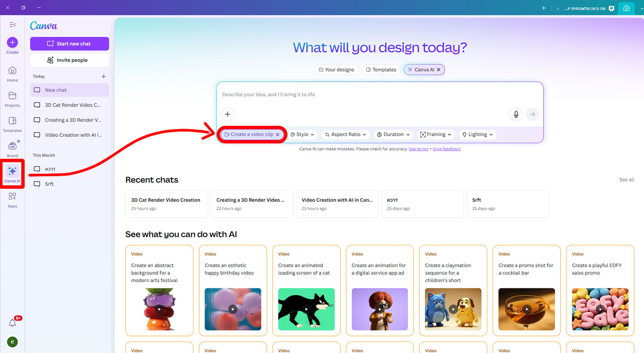Open notifications bell icon

[12, 323]
